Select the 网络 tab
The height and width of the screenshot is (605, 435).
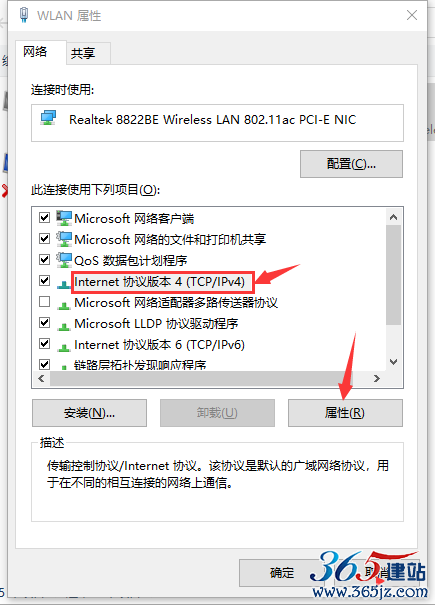[x=35, y=51]
